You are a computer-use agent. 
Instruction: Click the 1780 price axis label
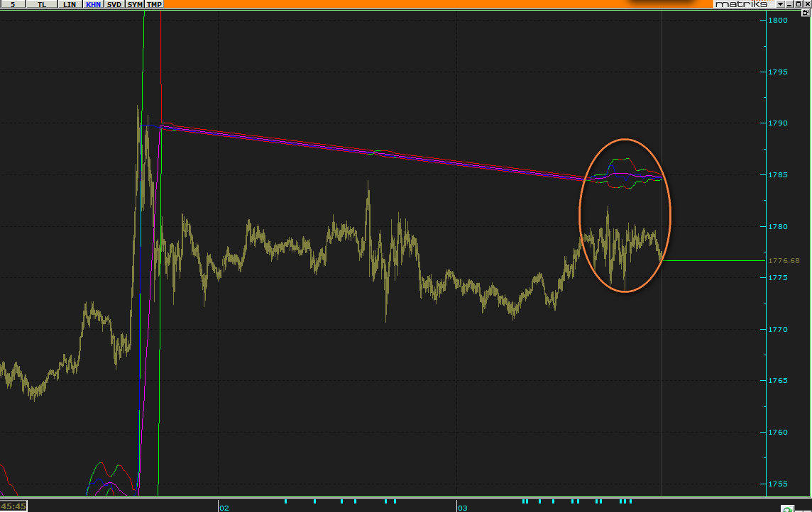pos(778,226)
